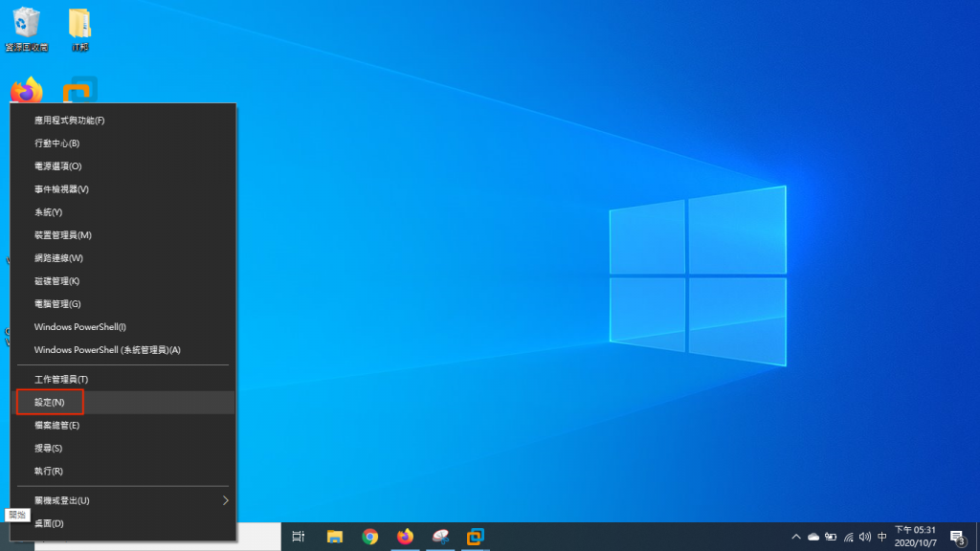The width and height of the screenshot is (980, 551).
Task: Select 行動中心(B) menu entry
Action: click(x=123, y=143)
